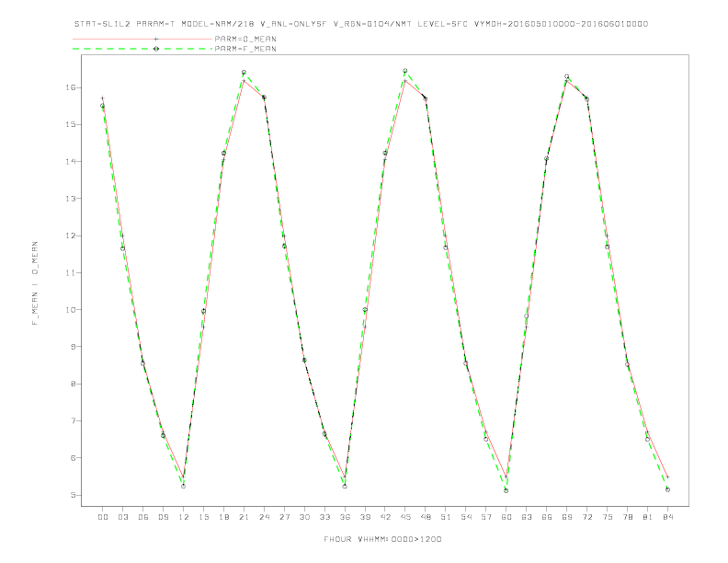Click the x-axis tick label 54
Image resolution: width=728 pixels, height=563 pixels.
pos(466,517)
